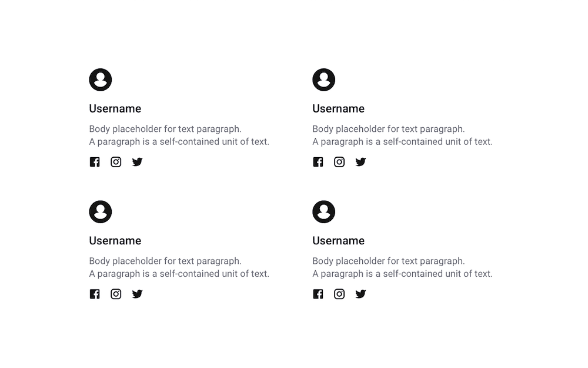
Task: Select the Twitter icon in the bottom-right card
Action: point(361,294)
